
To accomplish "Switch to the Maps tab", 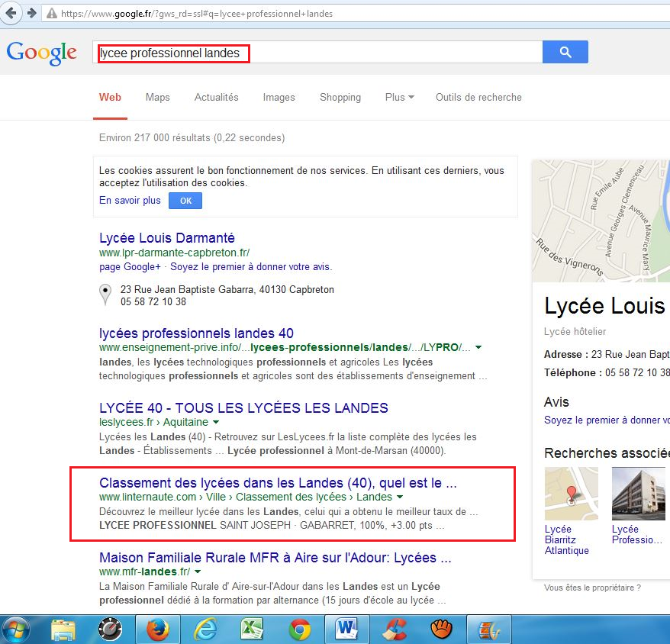I will (x=158, y=98).
